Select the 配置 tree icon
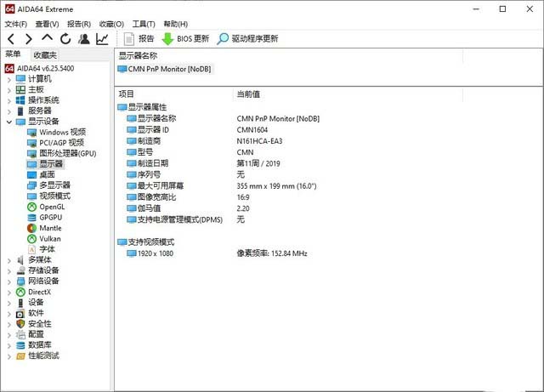 pyautogui.click(x=20, y=335)
